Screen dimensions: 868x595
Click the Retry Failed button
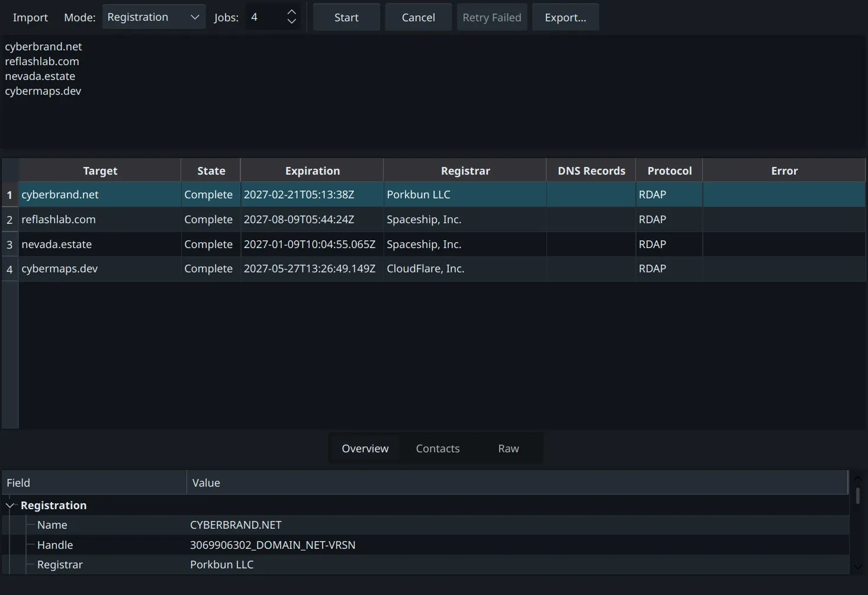point(492,17)
